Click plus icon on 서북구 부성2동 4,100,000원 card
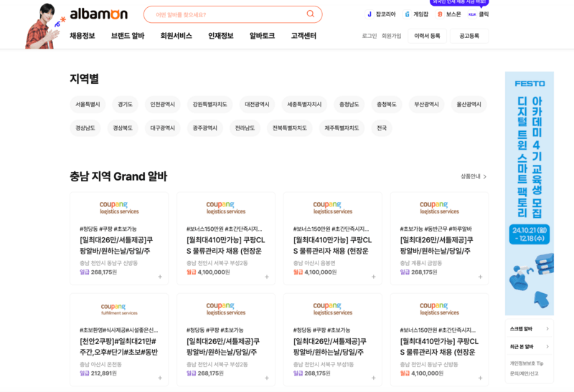Image resolution: width=574 pixels, height=392 pixels. [x=267, y=277]
